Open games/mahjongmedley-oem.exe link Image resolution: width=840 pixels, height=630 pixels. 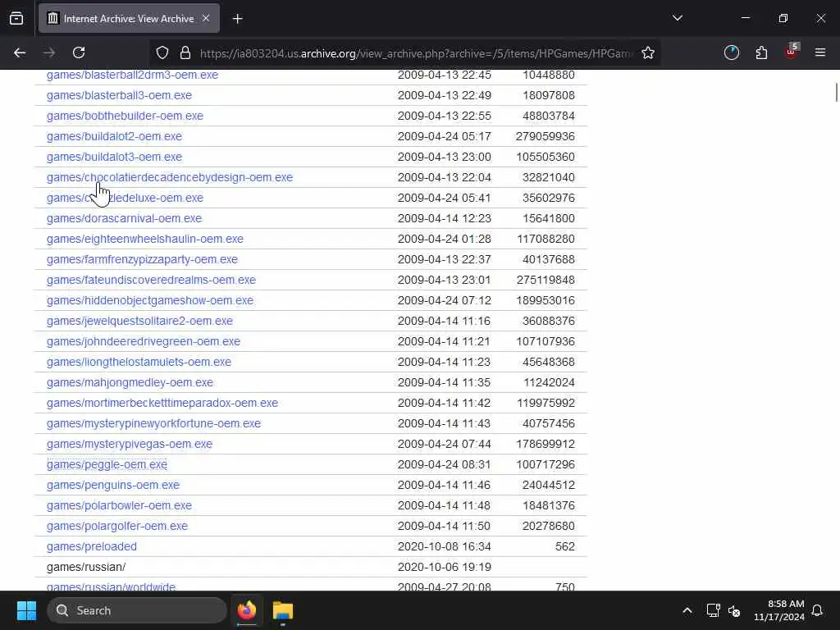tap(130, 382)
